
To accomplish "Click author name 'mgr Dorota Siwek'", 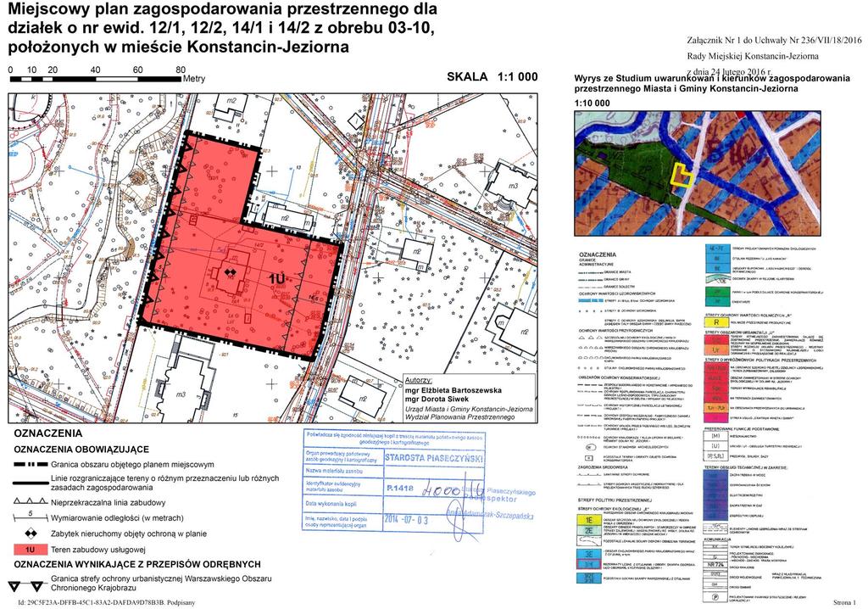I will [437, 399].
